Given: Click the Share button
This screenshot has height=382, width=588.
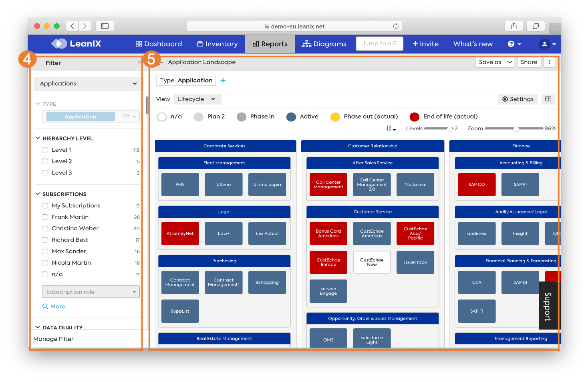Looking at the screenshot, I should [x=529, y=62].
